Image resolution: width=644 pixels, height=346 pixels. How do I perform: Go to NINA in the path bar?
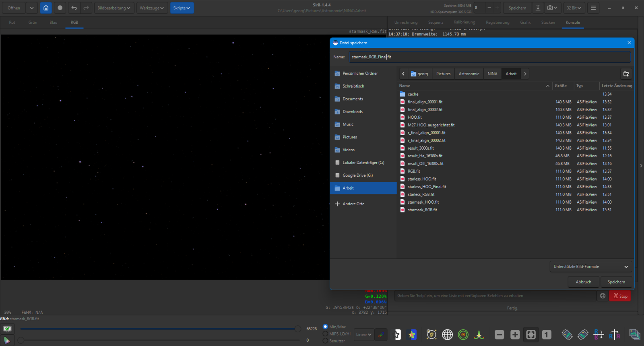coord(492,74)
